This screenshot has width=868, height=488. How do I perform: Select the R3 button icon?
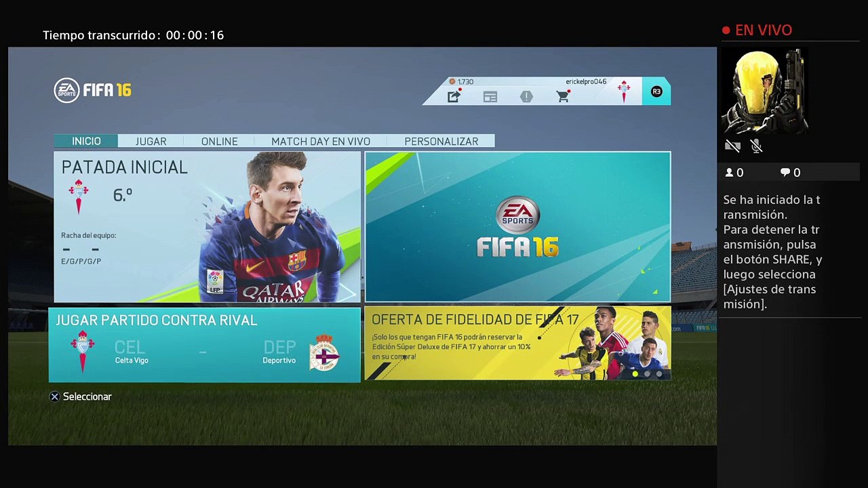click(656, 91)
